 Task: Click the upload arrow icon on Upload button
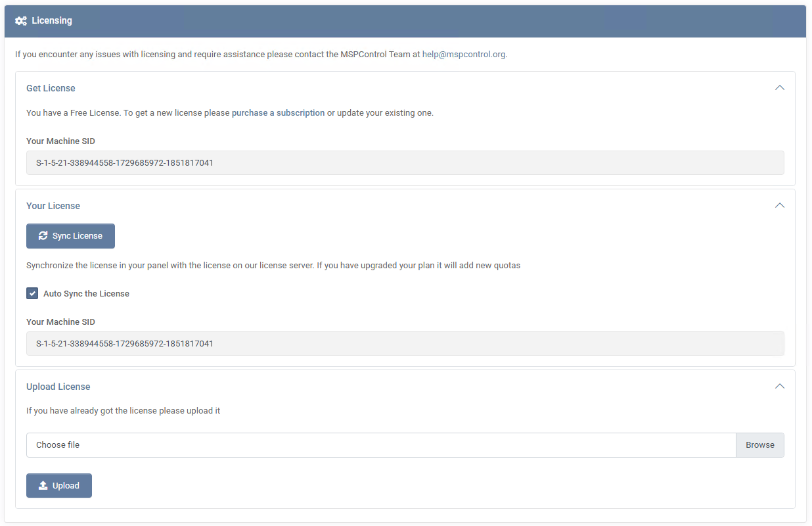pyautogui.click(x=43, y=486)
